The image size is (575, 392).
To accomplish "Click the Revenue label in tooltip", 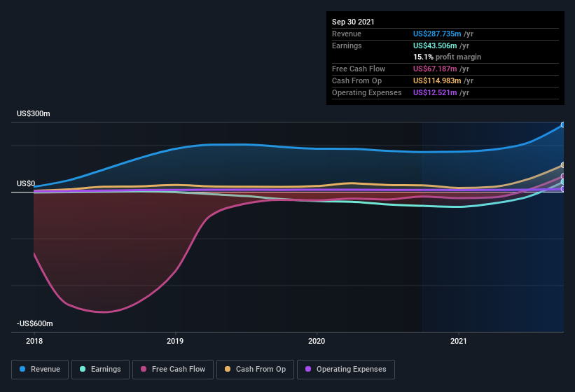I will (x=347, y=34).
